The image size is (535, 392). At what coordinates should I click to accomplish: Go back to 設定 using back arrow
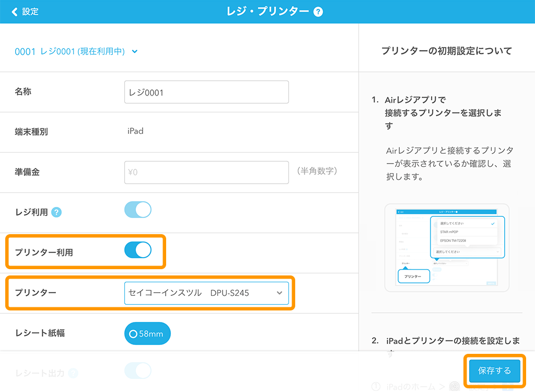tap(15, 12)
